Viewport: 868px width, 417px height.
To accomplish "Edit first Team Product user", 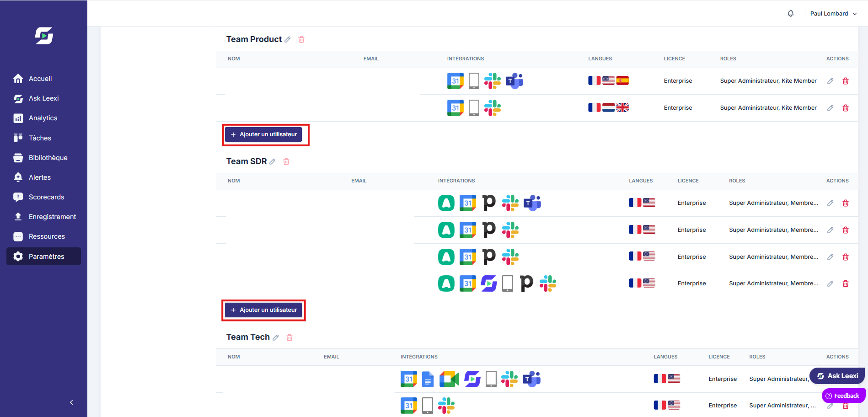I will click(830, 81).
